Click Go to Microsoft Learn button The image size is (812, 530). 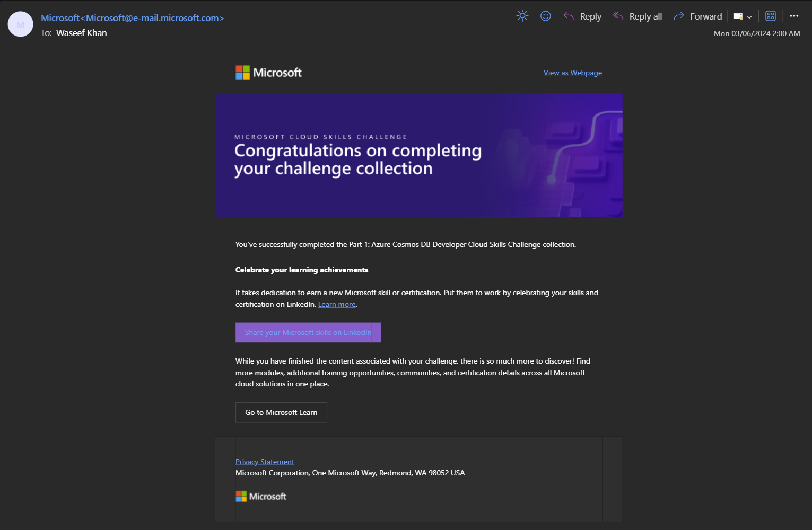coord(281,412)
